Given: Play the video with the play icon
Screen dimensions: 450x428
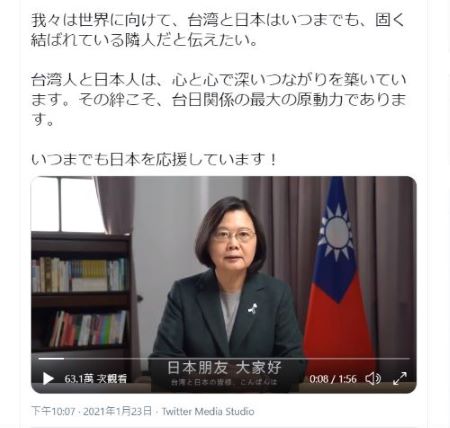Looking at the screenshot, I should 48,379.
